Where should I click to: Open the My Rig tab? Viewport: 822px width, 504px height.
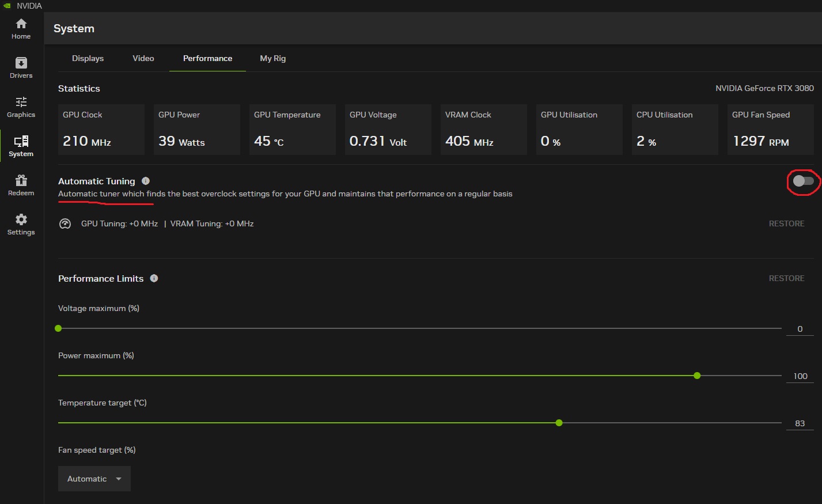(x=272, y=58)
